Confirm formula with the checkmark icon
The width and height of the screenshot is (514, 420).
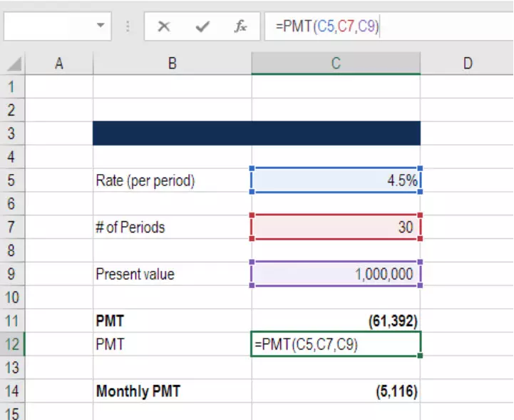(202, 26)
